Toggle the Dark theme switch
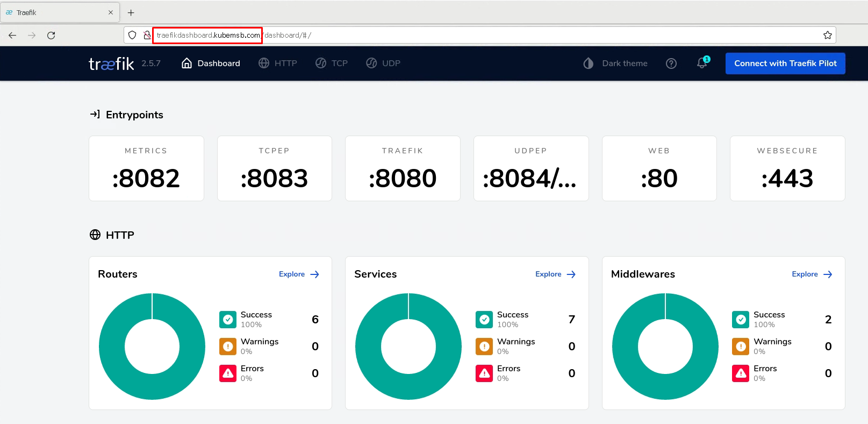Image resolution: width=868 pixels, height=424 pixels. (x=615, y=63)
